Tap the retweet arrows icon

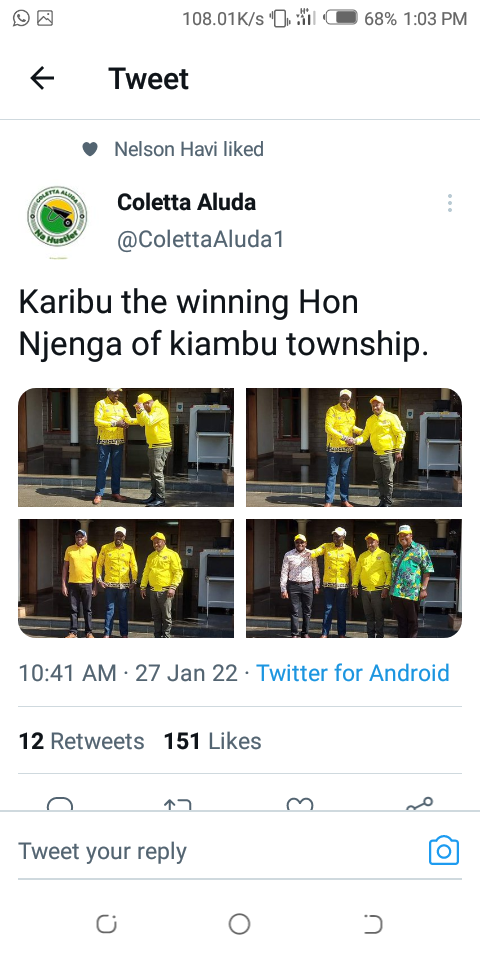(x=178, y=803)
